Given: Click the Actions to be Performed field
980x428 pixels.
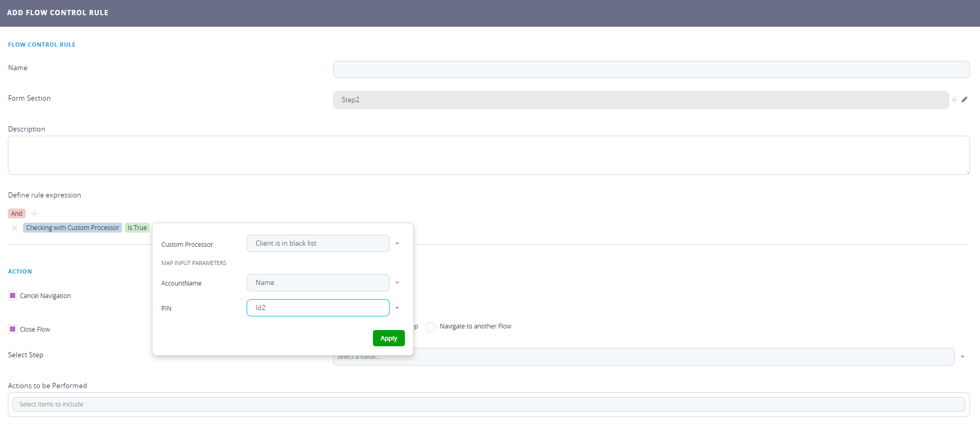Looking at the screenshot, I should (488, 404).
